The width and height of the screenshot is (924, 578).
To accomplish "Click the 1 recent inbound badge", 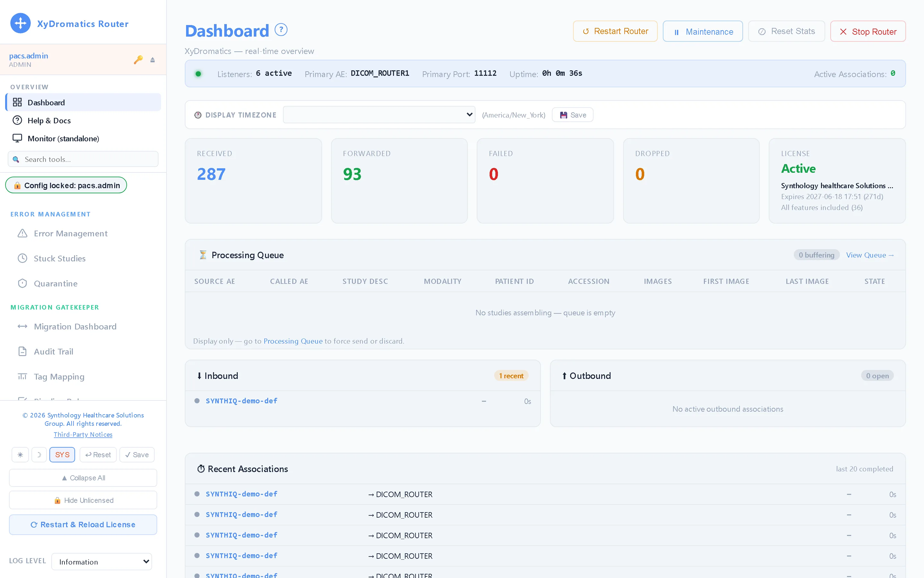I will click(511, 376).
